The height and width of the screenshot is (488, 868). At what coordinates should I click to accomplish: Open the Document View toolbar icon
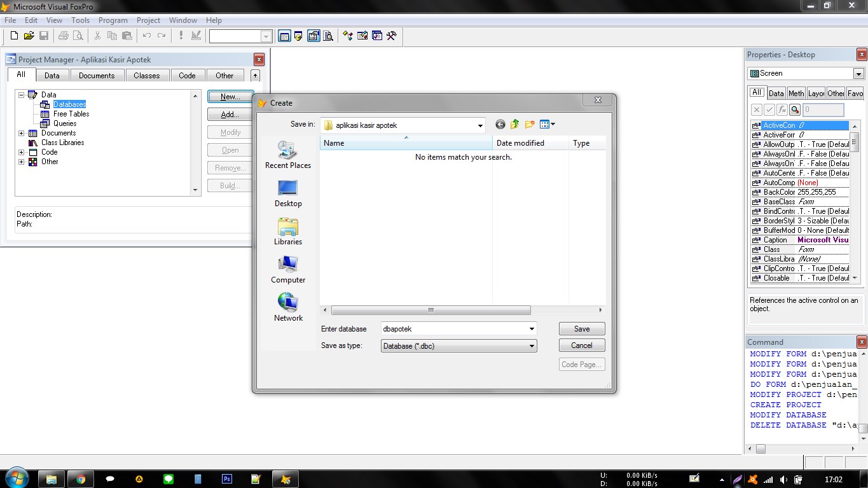point(328,36)
